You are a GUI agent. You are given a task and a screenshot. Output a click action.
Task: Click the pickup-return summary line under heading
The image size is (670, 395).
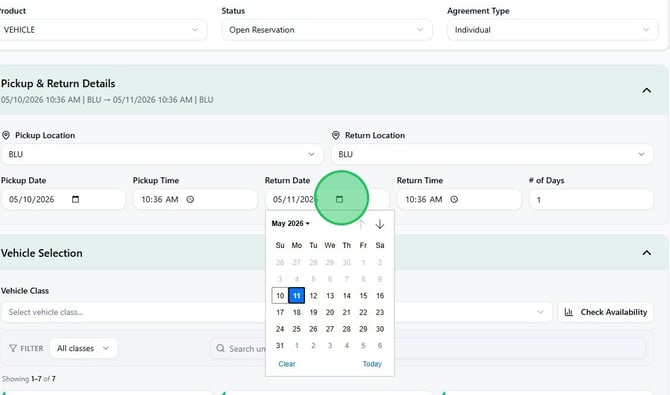[x=107, y=100]
